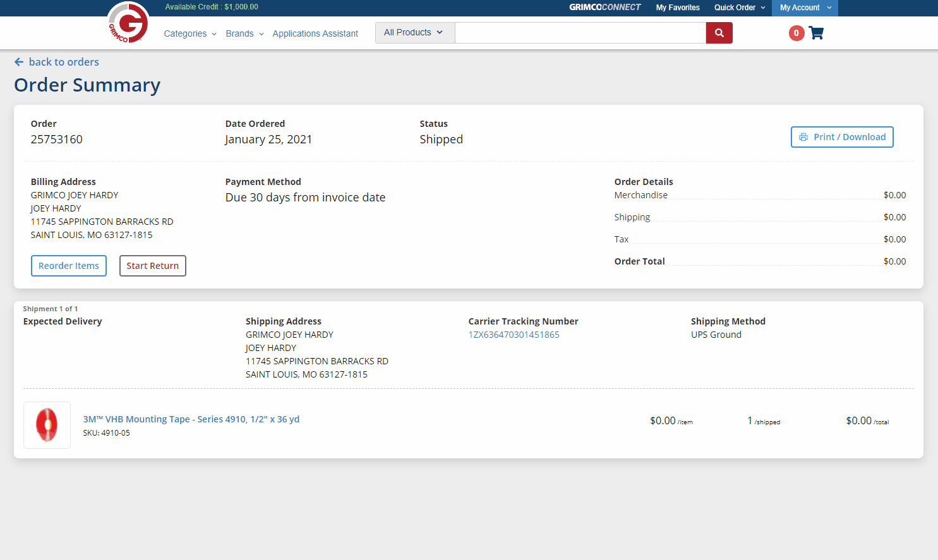Open the carrier tracking number link
Image resolution: width=938 pixels, height=560 pixels.
coord(514,335)
